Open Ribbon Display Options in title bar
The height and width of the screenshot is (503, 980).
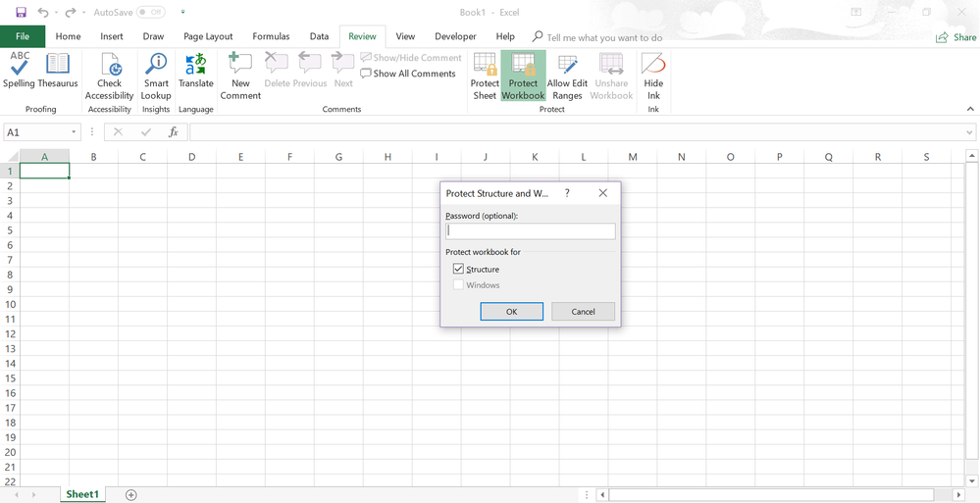click(855, 13)
